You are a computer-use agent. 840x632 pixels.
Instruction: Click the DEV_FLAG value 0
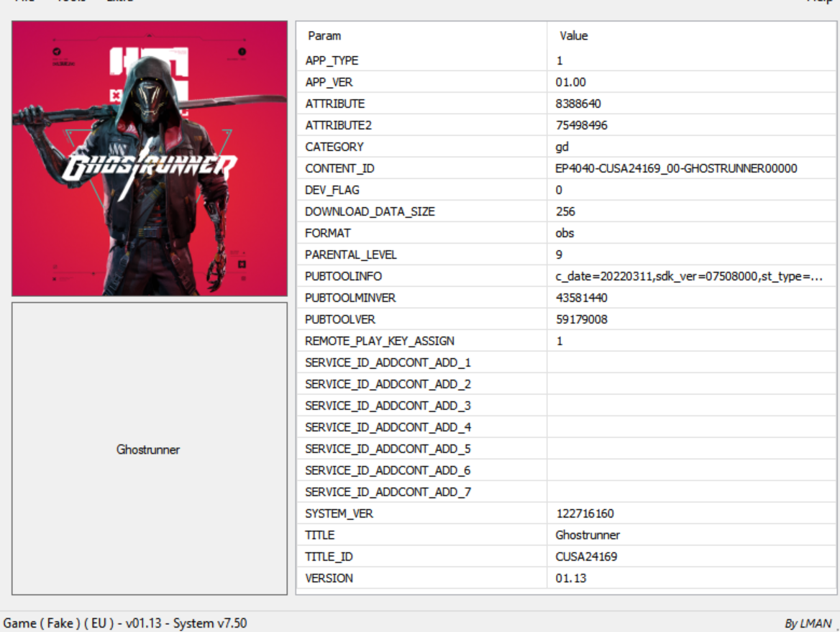click(x=559, y=190)
